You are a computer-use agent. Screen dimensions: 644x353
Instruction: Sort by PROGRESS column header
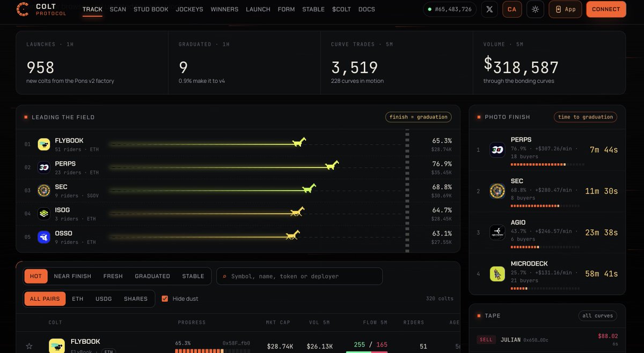point(192,322)
